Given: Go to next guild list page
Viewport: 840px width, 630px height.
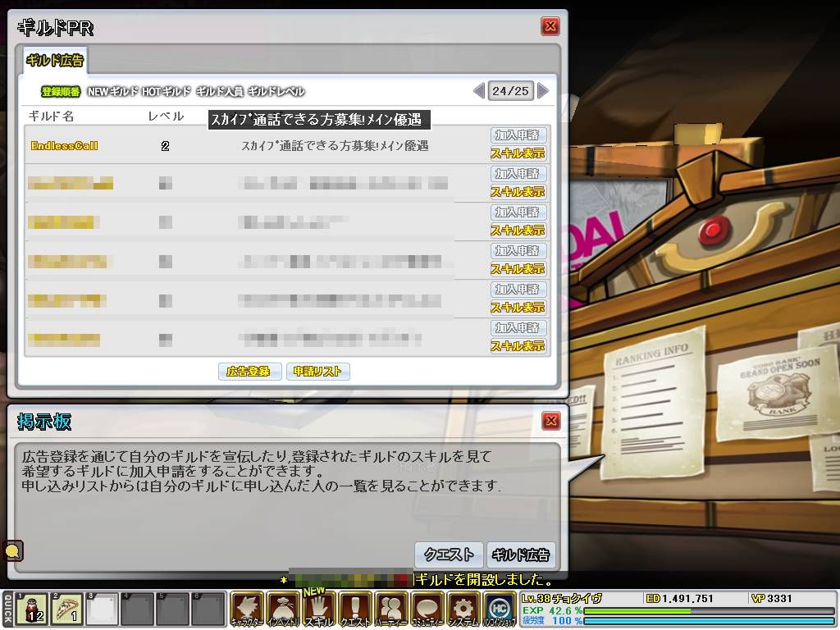Looking at the screenshot, I should click(543, 90).
